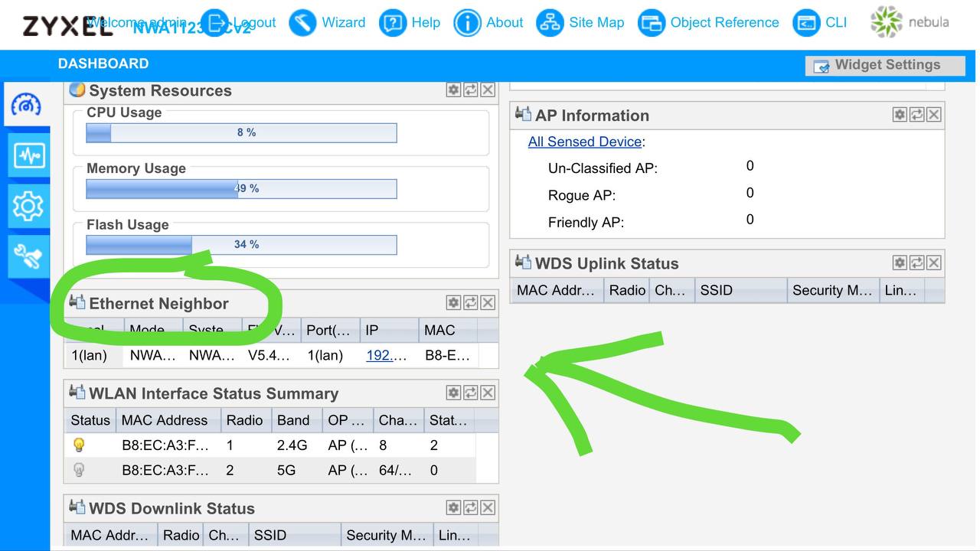The height and width of the screenshot is (551, 980).
Task: Select the "V5.4…" firmware version cell
Action: tap(269, 355)
